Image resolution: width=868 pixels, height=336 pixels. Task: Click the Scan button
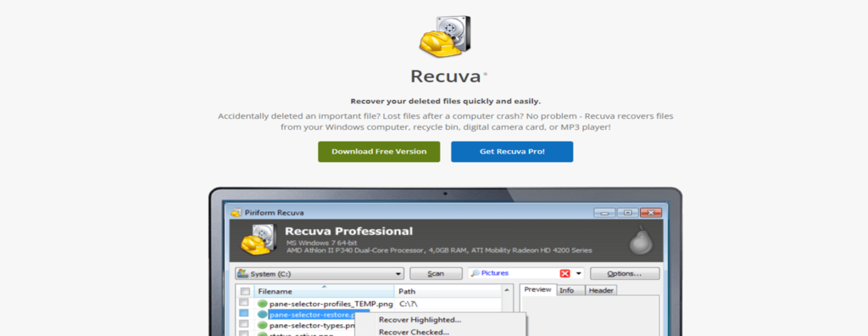pos(437,274)
